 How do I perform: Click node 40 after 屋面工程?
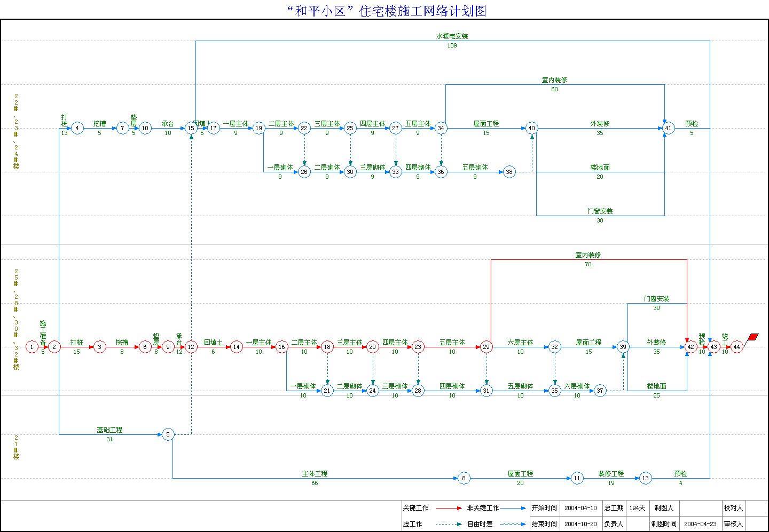coord(531,128)
